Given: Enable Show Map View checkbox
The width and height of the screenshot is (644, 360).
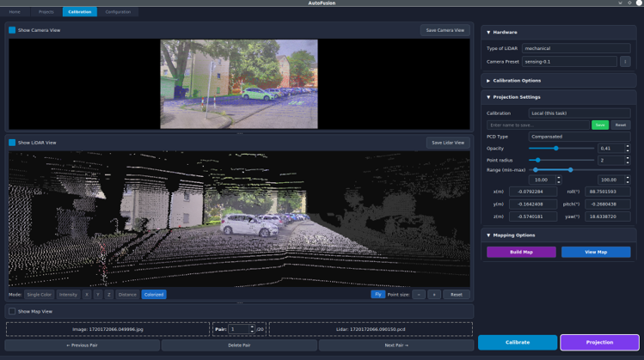Looking at the screenshot, I should pyautogui.click(x=12, y=311).
